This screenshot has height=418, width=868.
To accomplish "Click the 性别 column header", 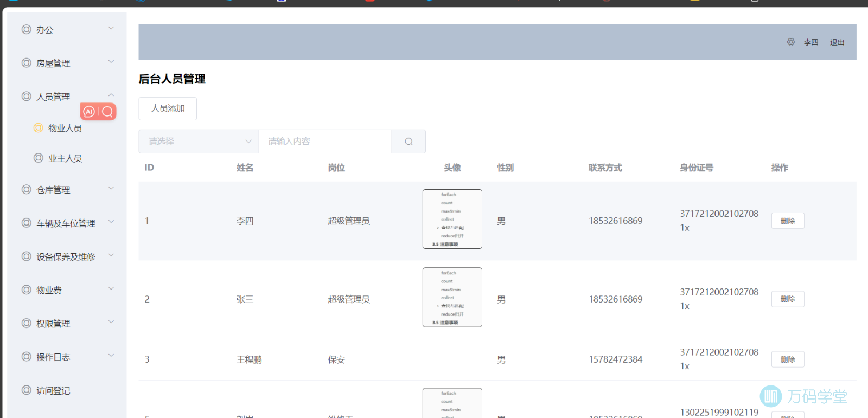I will click(506, 168).
